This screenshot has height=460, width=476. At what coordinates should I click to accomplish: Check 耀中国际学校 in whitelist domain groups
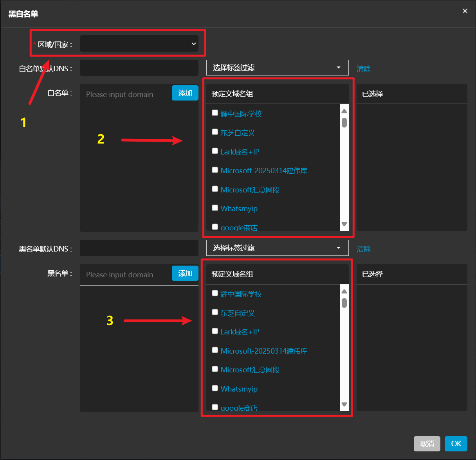pos(215,113)
